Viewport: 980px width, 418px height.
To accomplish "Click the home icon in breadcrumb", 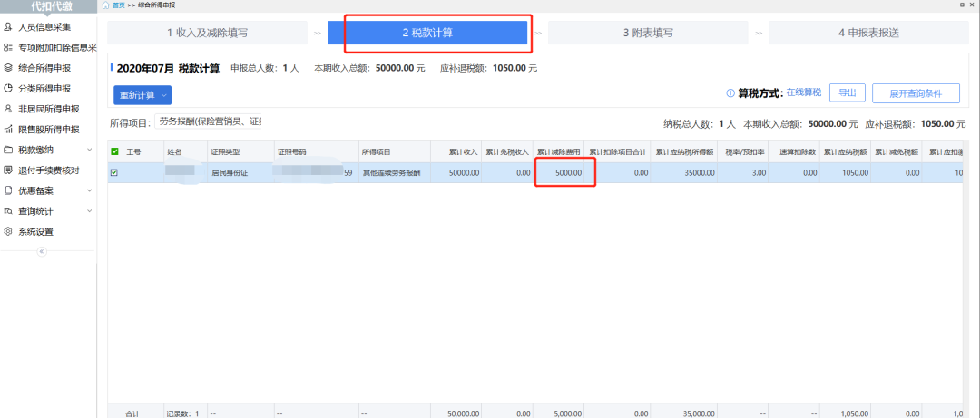I will (105, 5).
